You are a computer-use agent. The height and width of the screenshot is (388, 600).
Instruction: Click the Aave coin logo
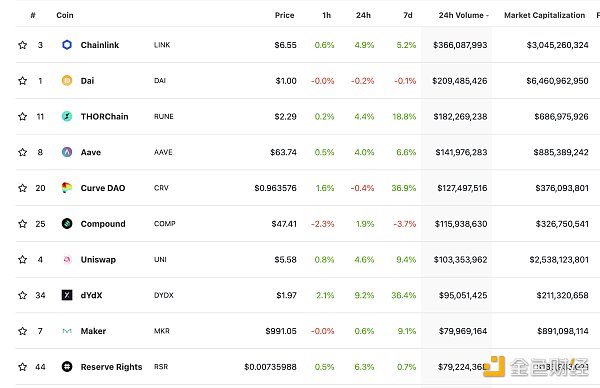point(67,152)
